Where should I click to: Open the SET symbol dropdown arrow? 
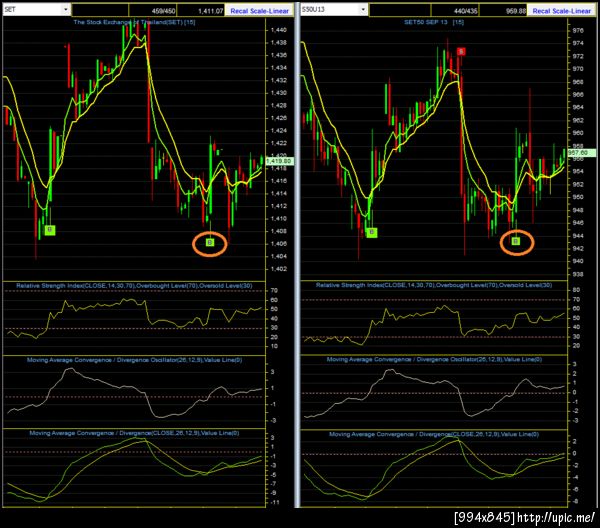(66, 9)
